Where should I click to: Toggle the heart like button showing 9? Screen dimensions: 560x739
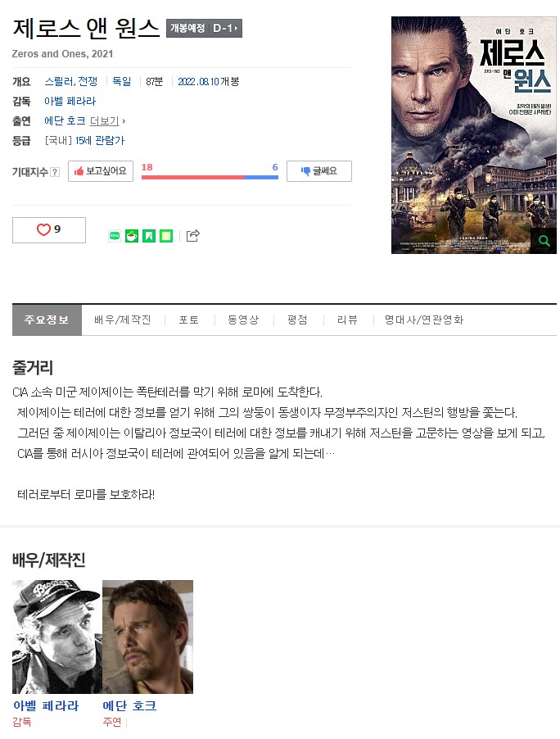[x=49, y=230]
